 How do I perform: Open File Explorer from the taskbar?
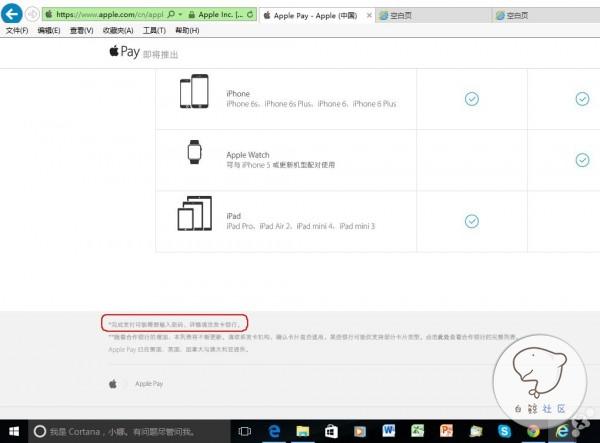click(302, 431)
